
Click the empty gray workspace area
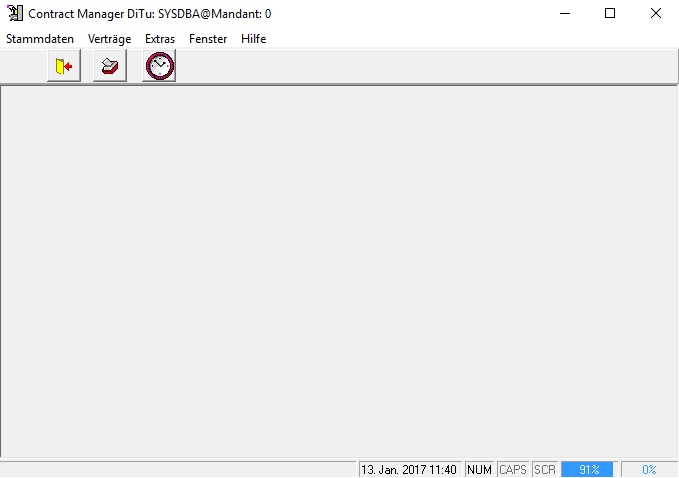[x=339, y=271]
